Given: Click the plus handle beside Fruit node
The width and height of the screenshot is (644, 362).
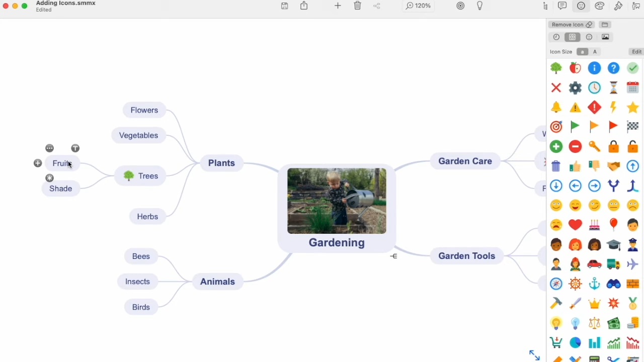Looking at the screenshot, I should tap(38, 163).
